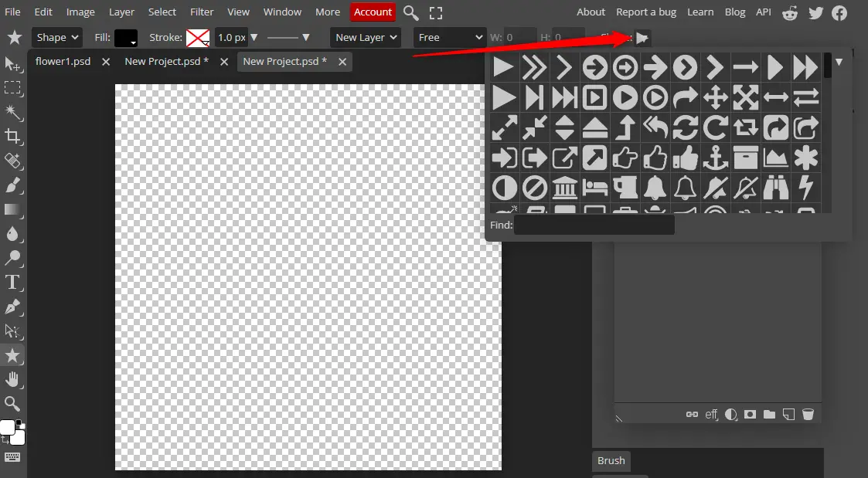The image size is (868, 478).
Task: Select the Hand tool
Action: pyautogui.click(x=12, y=379)
